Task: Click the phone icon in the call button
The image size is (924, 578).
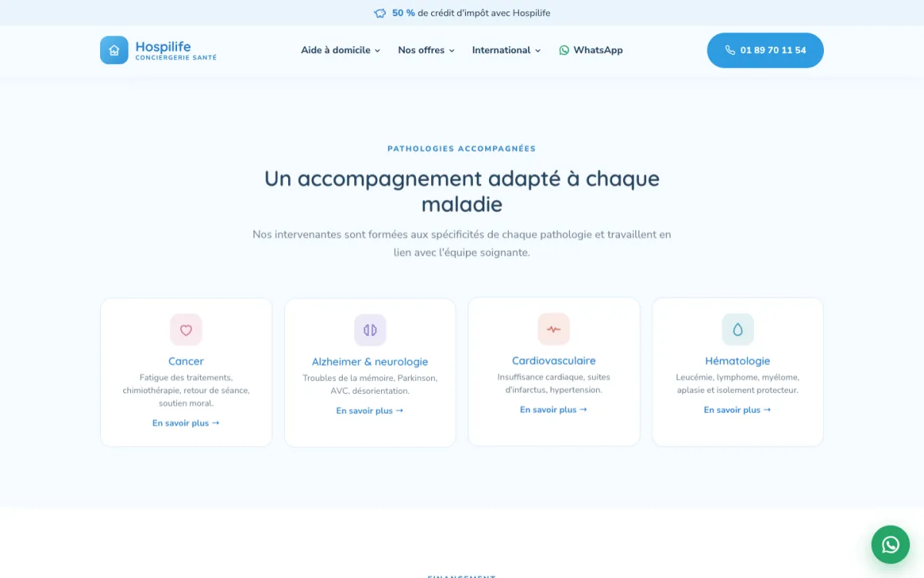Action: (730, 50)
